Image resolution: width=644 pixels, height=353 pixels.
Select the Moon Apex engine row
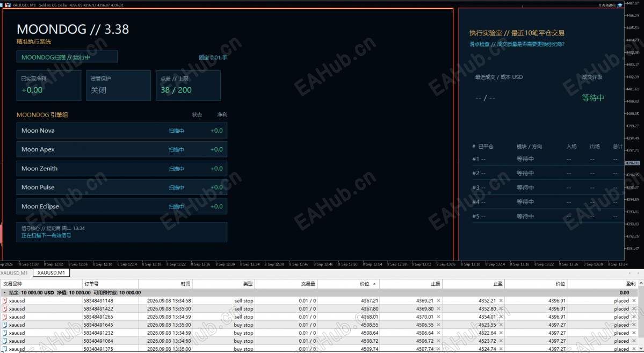[x=121, y=149]
